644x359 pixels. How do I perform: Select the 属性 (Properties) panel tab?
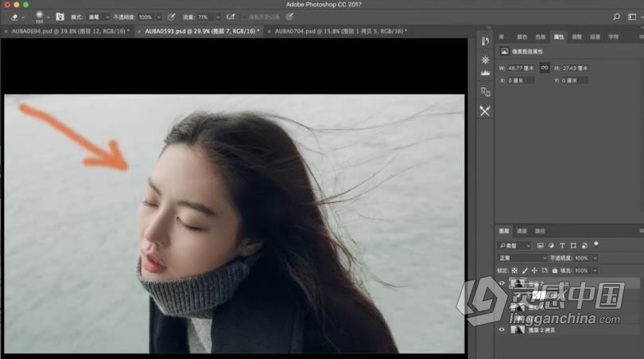click(x=559, y=37)
